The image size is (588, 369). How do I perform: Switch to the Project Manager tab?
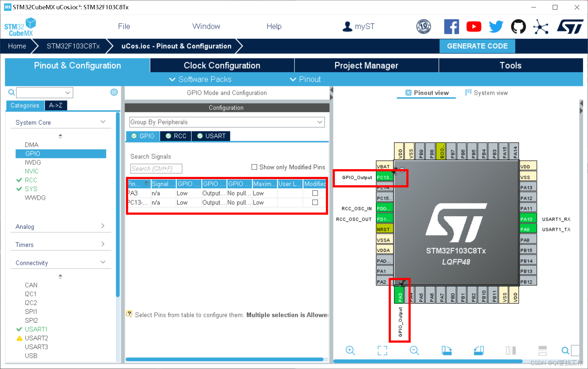coord(366,65)
